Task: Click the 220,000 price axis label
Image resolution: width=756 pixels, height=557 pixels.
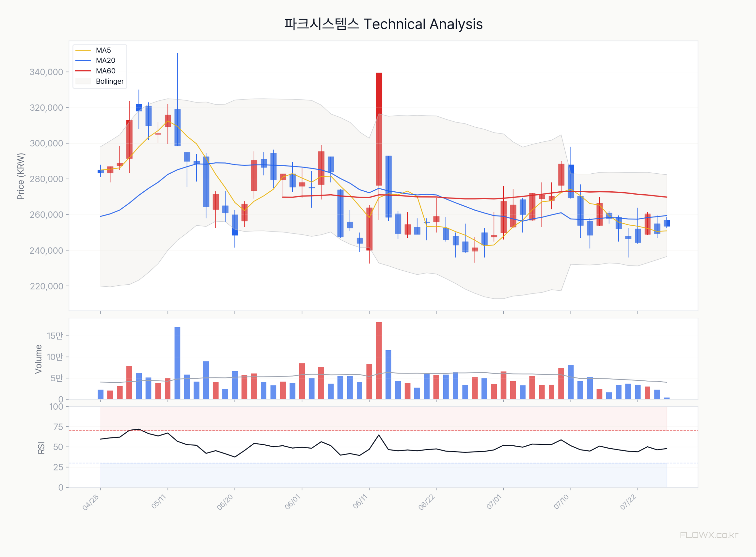Action: point(46,286)
